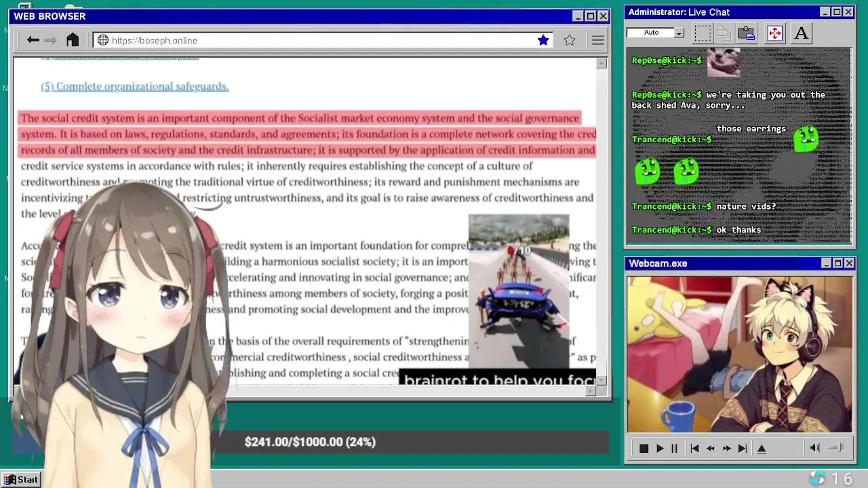Click the eject button in Webcam.exe
Screen dimensions: 868x488
tap(762, 449)
